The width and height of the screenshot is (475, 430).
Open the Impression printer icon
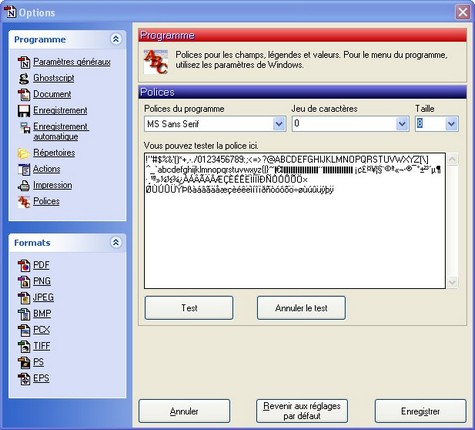pyautogui.click(x=24, y=186)
